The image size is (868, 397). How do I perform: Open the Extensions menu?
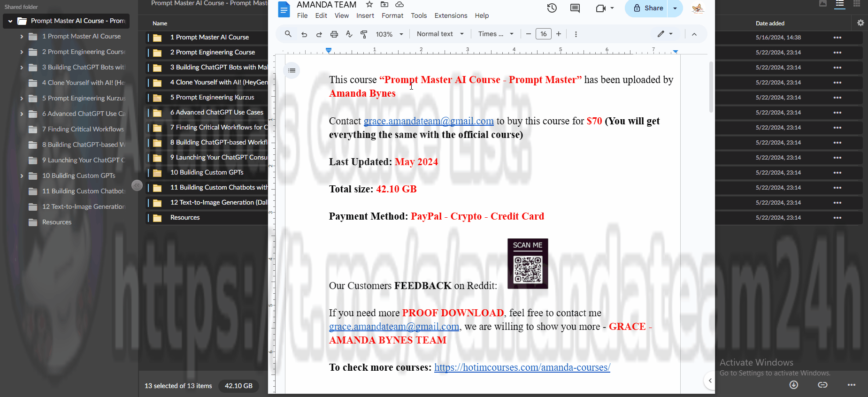(451, 15)
